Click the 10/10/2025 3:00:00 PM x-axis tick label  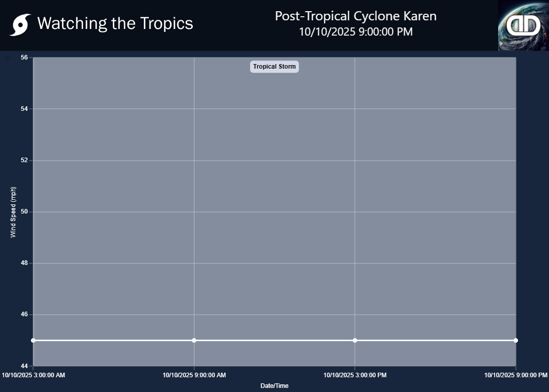tap(355, 375)
